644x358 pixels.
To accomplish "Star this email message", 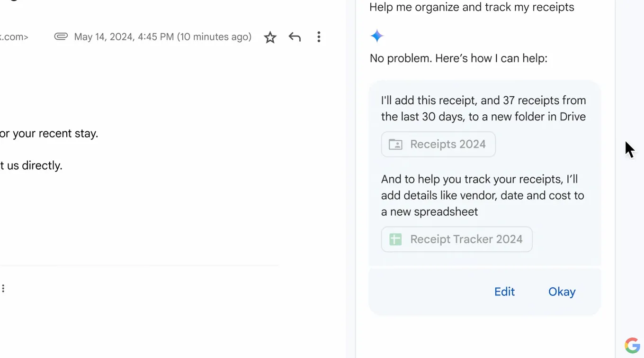I will [x=270, y=37].
